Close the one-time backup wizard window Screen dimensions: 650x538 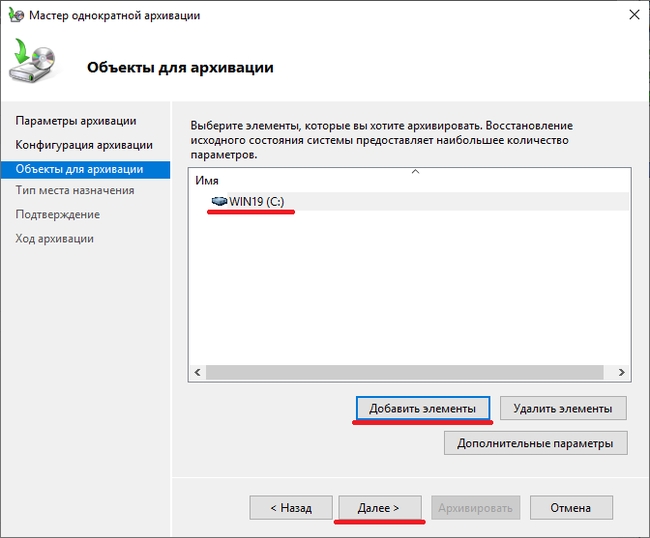click(x=633, y=15)
